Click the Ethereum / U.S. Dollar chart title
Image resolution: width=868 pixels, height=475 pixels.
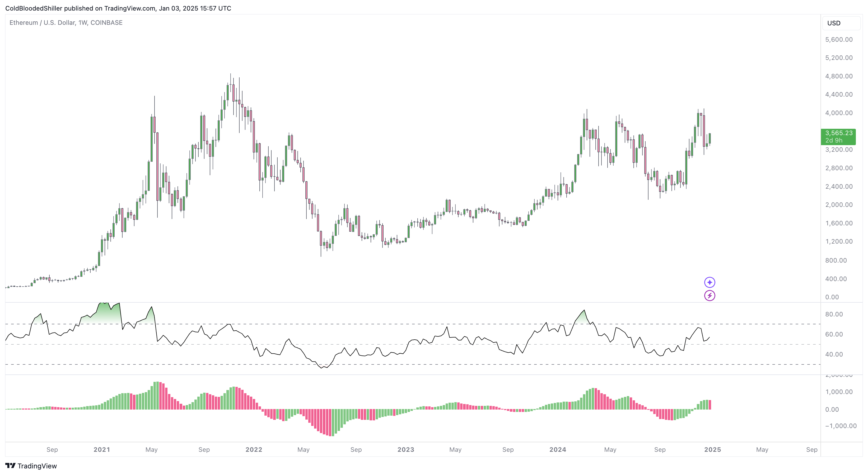(66, 22)
